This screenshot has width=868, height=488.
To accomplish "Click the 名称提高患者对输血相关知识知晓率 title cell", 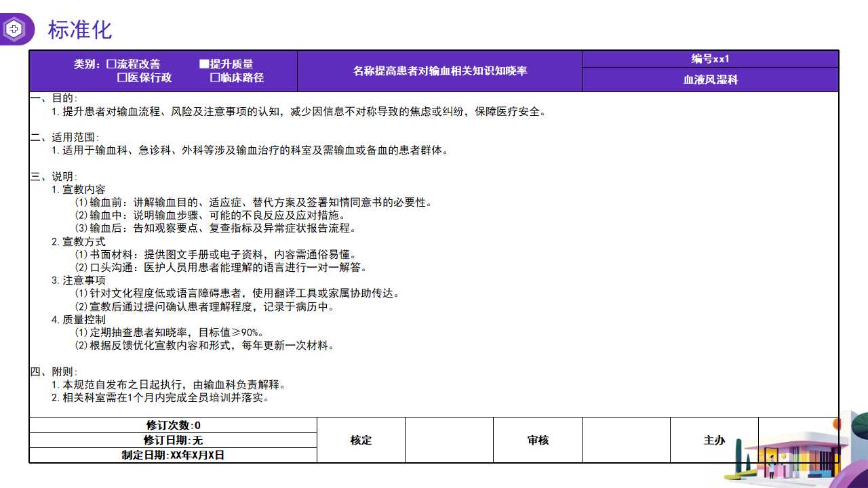I will pos(439,70).
